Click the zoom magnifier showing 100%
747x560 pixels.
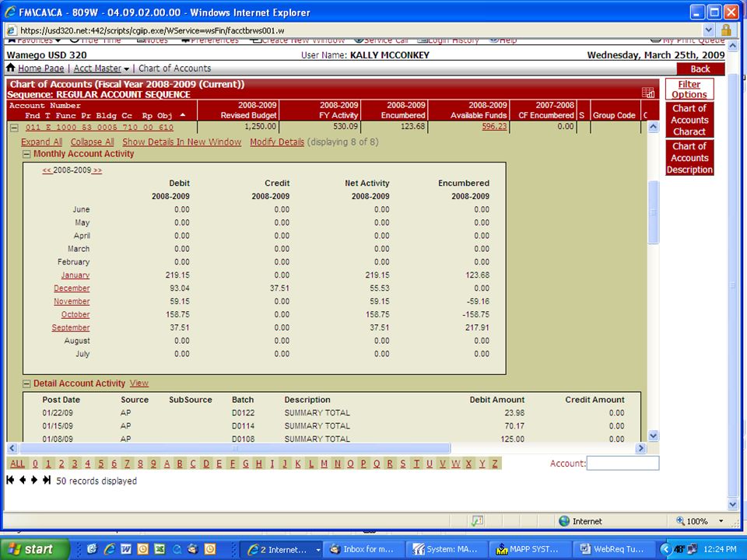[x=680, y=521]
